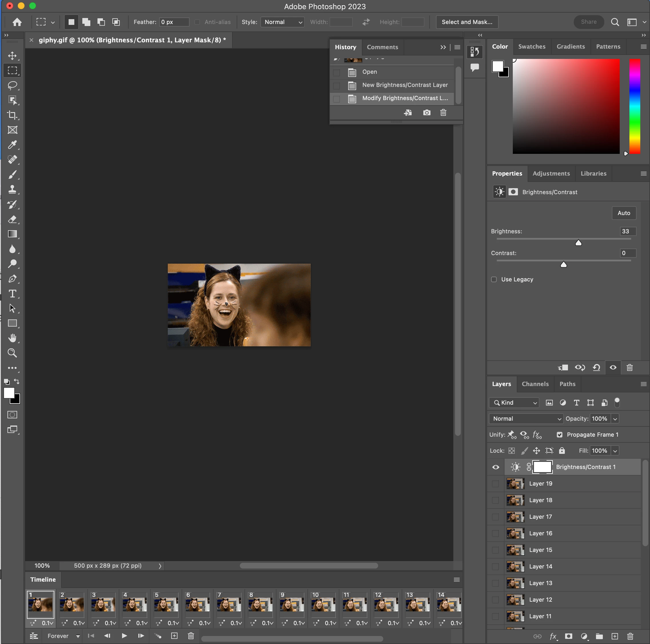Click the Select and Mask button
Viewport: 650px width, 644px height.
467,22
